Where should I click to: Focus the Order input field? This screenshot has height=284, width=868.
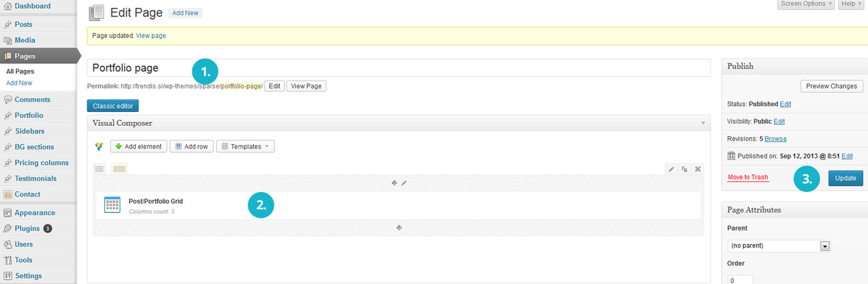(740, 279)
